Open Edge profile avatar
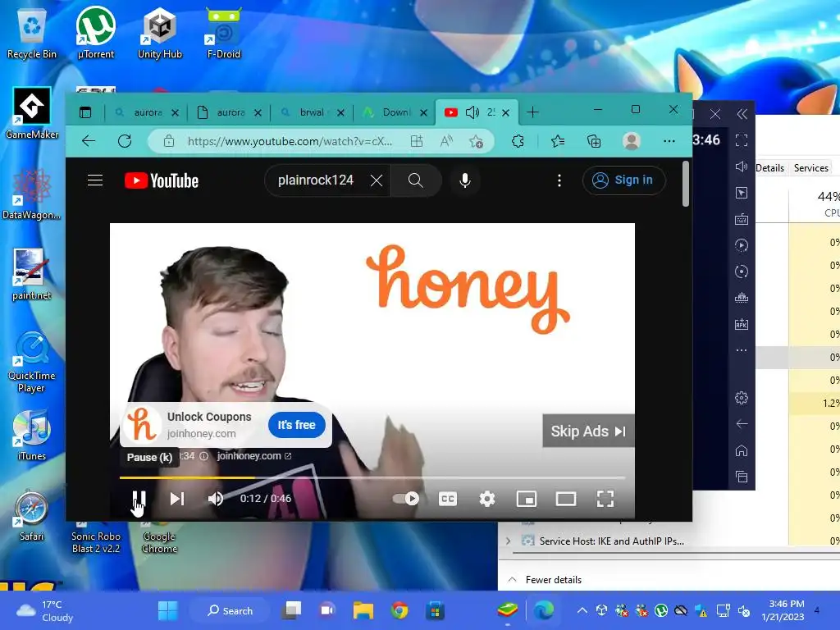Screen dimensions: 840x630 point(632,141)
